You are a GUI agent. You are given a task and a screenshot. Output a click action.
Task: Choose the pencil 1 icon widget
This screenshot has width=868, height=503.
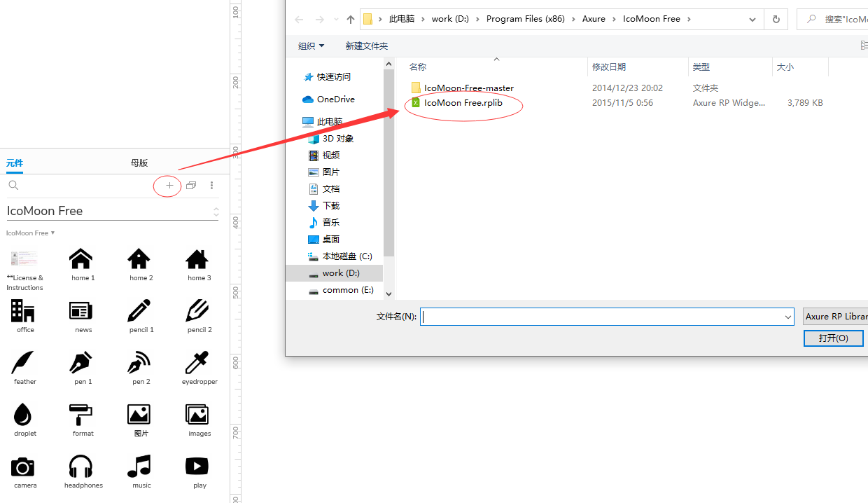[139, 311]
